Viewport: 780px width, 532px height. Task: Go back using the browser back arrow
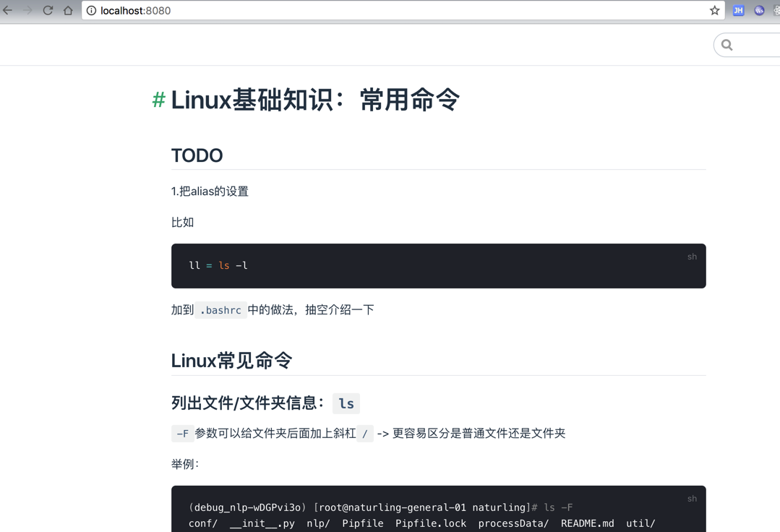pos(8,11)
